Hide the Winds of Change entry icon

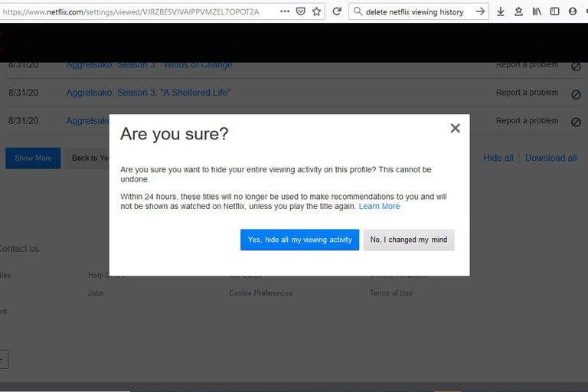click(x=576, y=67)
